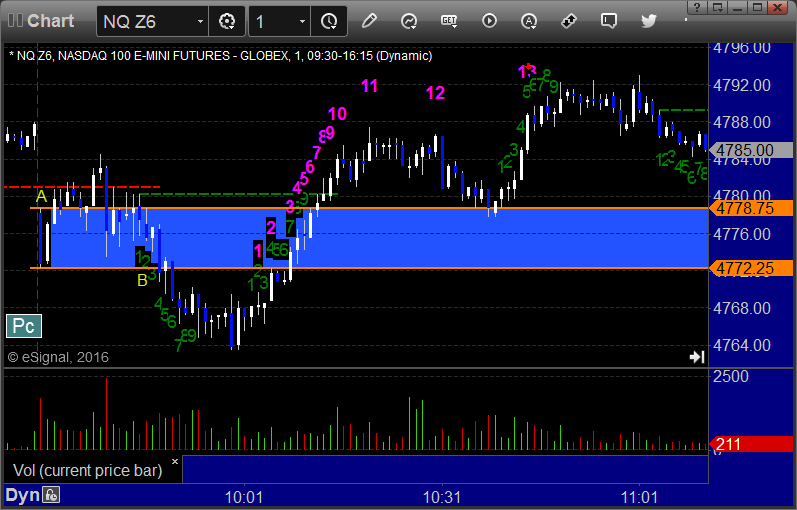Click the yellow B marker

[x=142, y=280]
